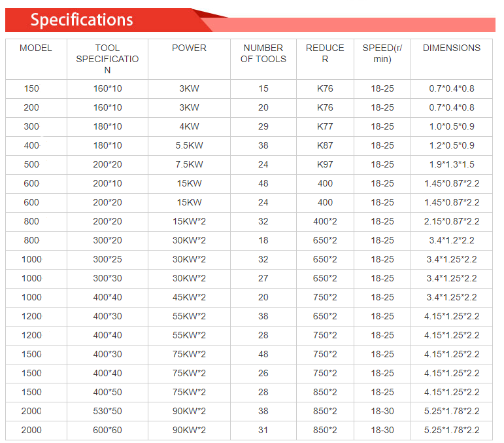Click tool specification cell 200*10
504x443 pixels.
point(107,183)
